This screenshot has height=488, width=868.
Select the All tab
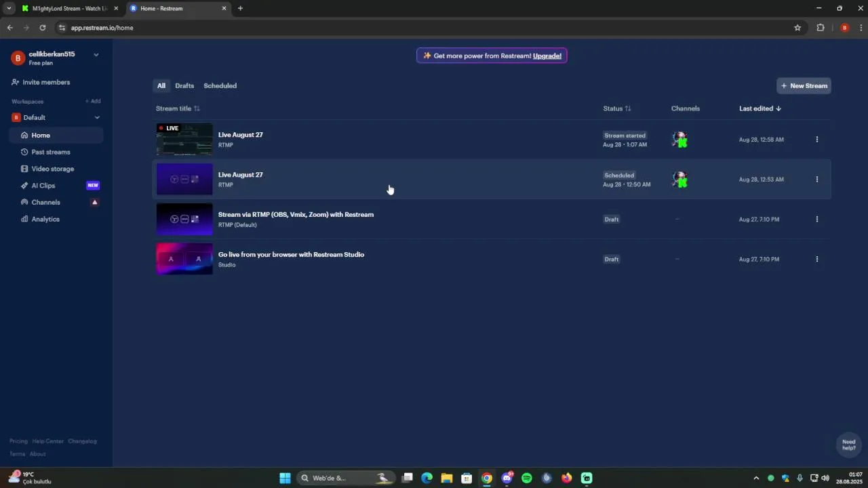161,85
